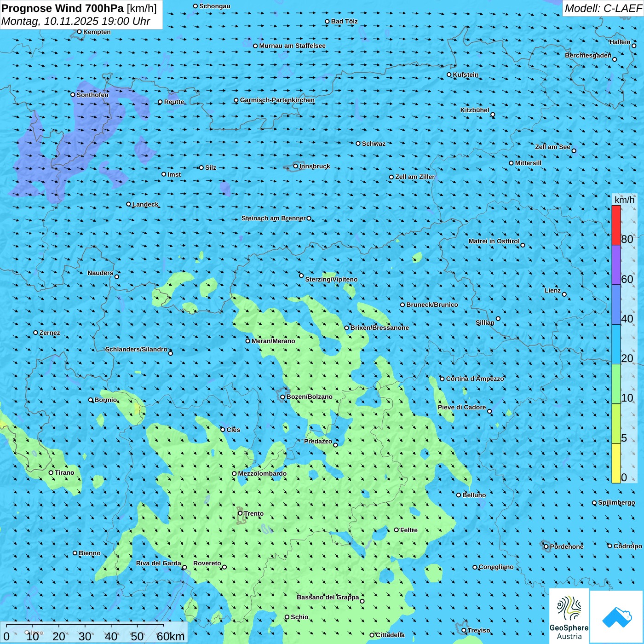This screenshot has width=644, height=644.
Task: Click the Innsbruck city marker
Action: (296, 166)
